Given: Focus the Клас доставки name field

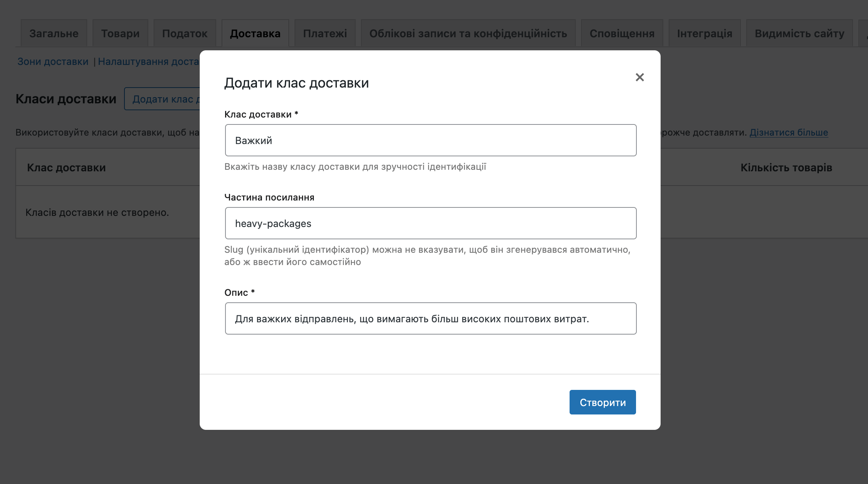Looking at the screenshot, I should pyautogui.click(x=431, y=140).
